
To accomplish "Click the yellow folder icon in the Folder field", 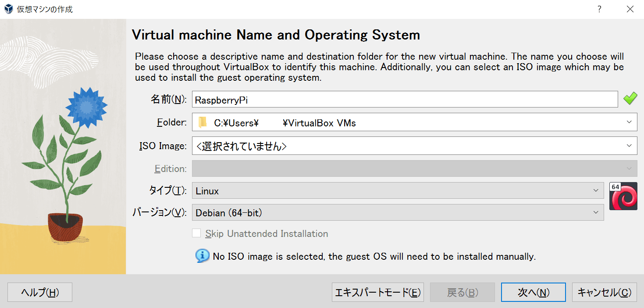I will coord(202,122).
